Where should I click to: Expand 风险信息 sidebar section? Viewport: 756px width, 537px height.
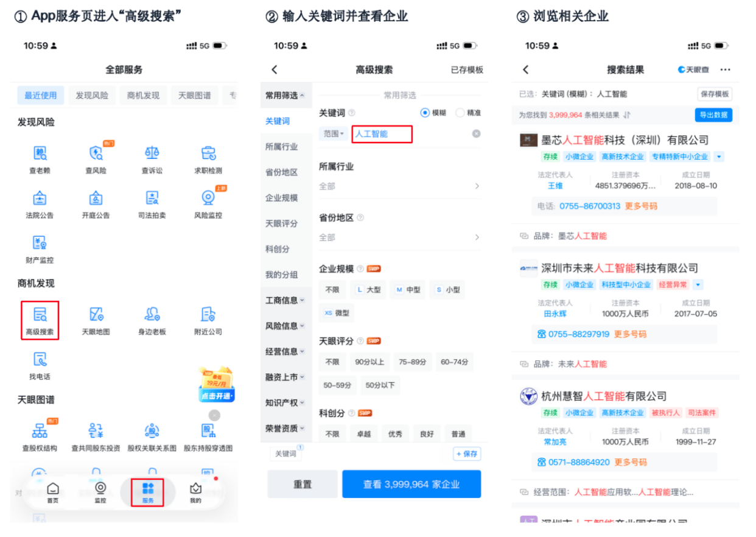285,326
